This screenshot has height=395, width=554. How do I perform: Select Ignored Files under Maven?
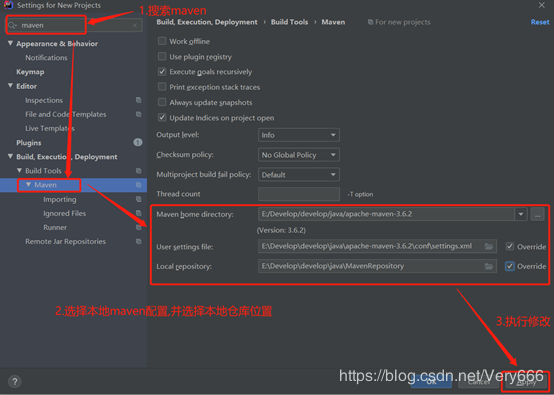pyautogui.click(x=64, y=213)
